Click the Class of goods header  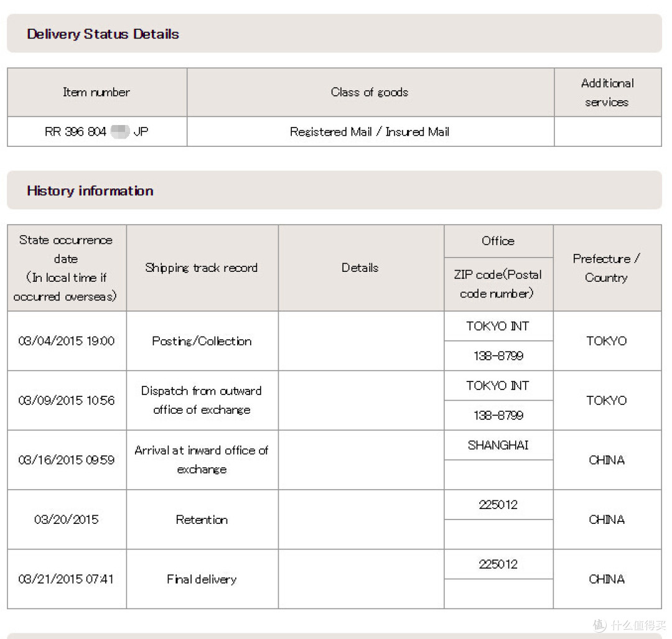pyautogui.click(x=370, y=92)
